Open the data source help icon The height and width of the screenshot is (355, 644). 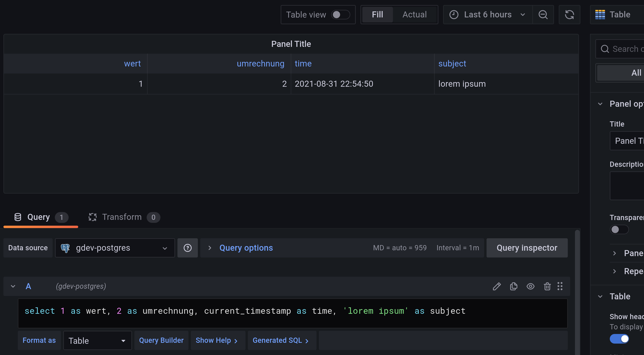(187, 248)
